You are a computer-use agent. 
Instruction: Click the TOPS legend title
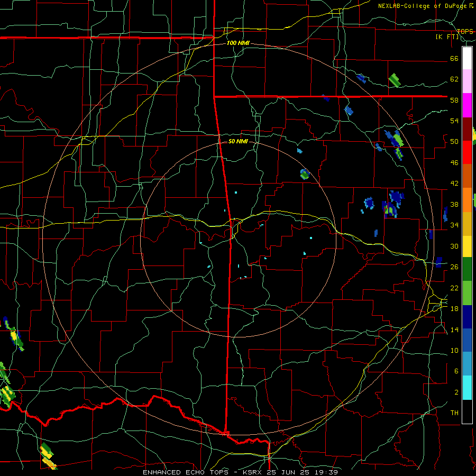(465, 31)
